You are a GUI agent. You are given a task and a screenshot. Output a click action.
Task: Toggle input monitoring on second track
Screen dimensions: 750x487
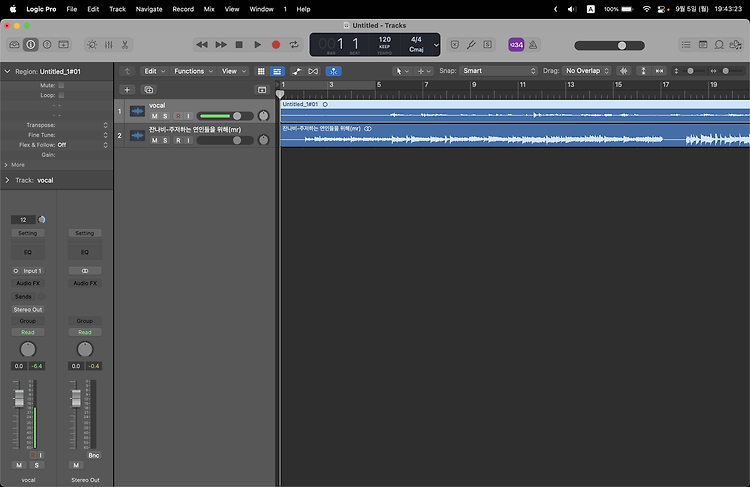click(x=188, y=140)
